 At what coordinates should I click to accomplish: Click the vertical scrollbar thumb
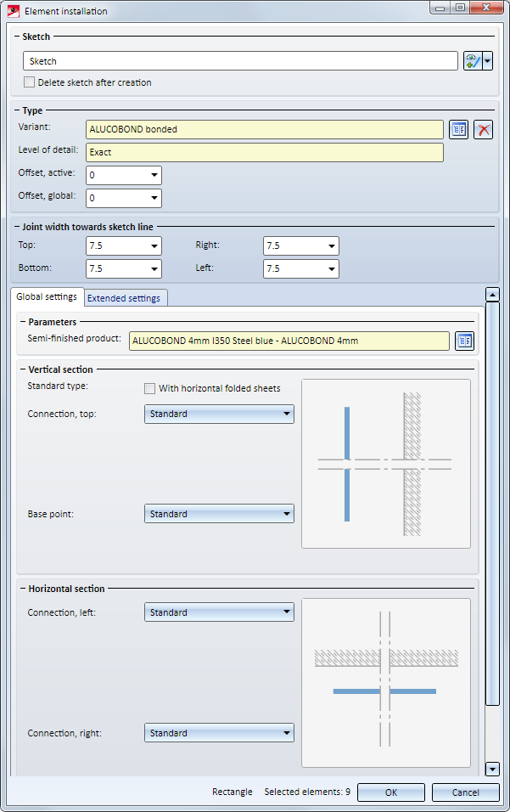(x=492, y=501)
